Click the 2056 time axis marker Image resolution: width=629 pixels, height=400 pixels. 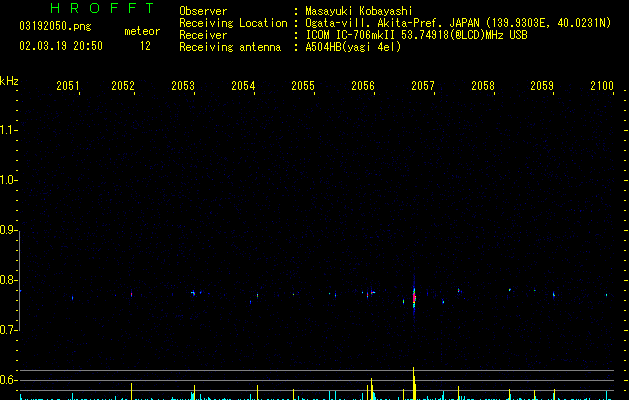click(x=363, y=85)
